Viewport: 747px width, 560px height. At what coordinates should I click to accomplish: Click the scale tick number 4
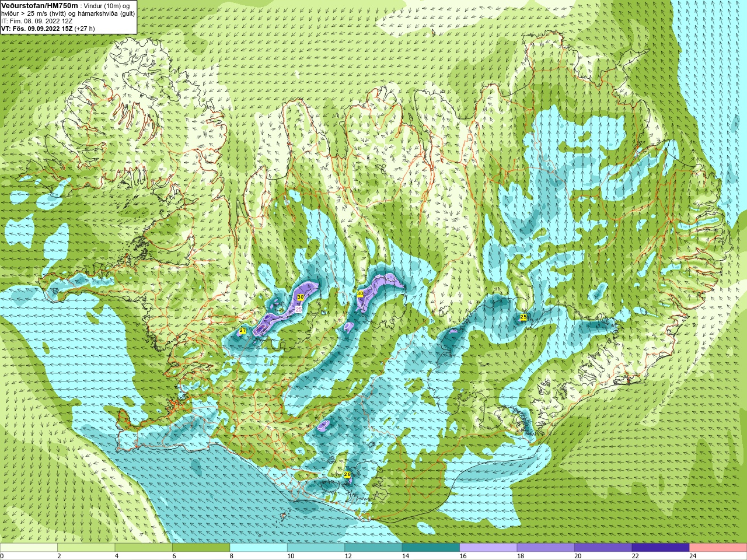click(117, 556)
